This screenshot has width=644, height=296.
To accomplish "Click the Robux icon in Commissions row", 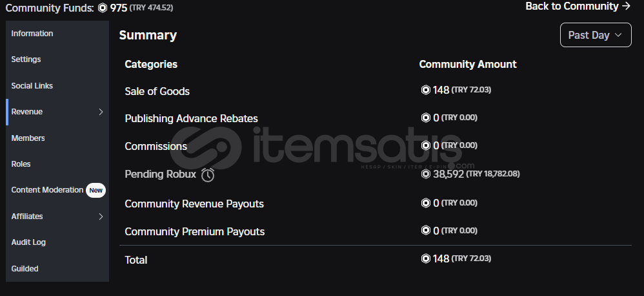I will click(425, 145).
